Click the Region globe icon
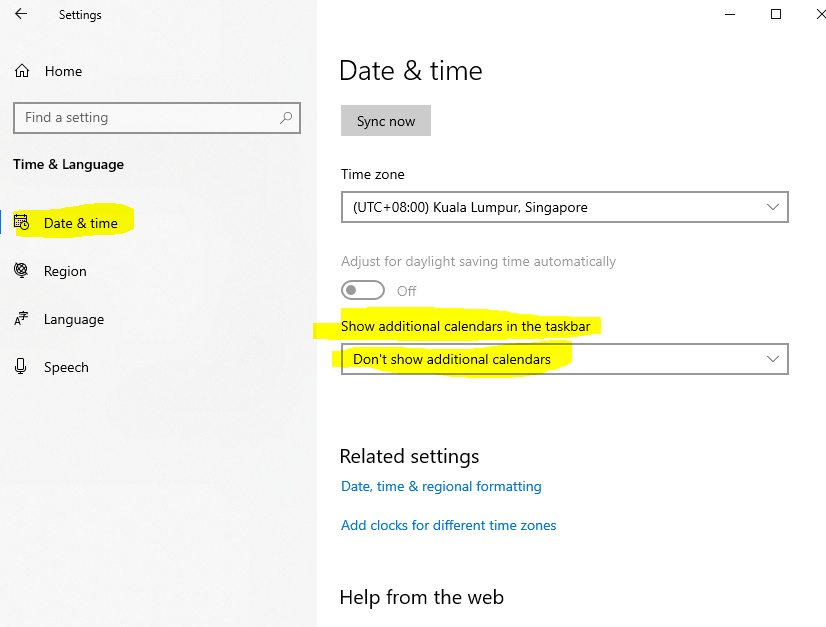The image size is (826, 627). click(21, 271)
